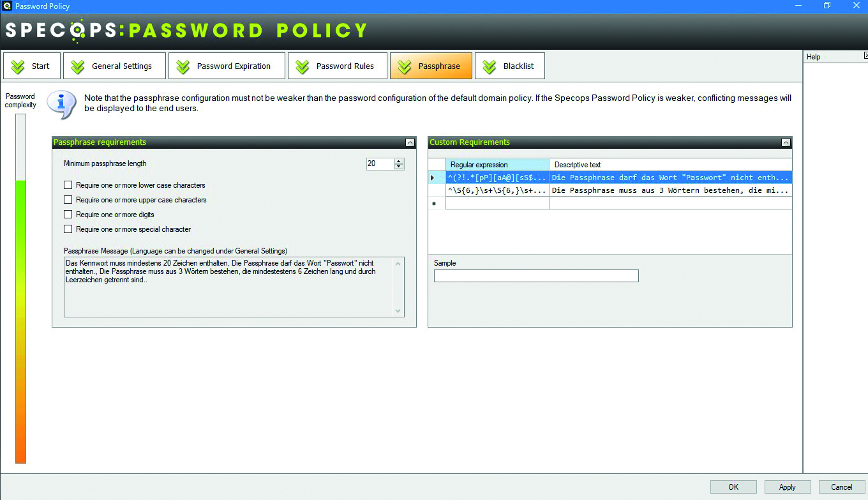Click the Password Policy app icon in title bar
Viewport: 868px width, 500px height.
7,6
